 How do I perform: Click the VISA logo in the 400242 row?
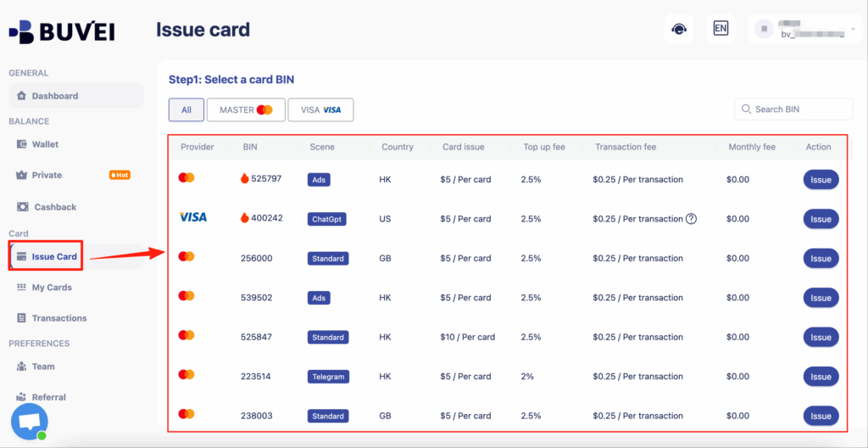[192, 218]
